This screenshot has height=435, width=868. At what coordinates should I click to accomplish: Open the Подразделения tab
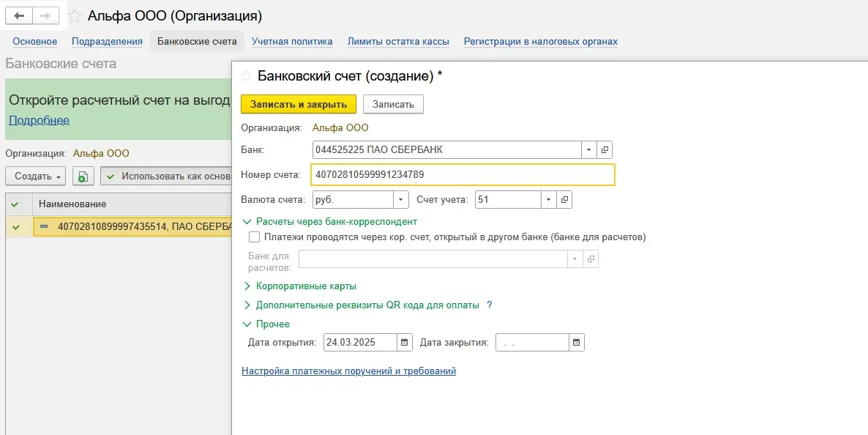point(107,42)
